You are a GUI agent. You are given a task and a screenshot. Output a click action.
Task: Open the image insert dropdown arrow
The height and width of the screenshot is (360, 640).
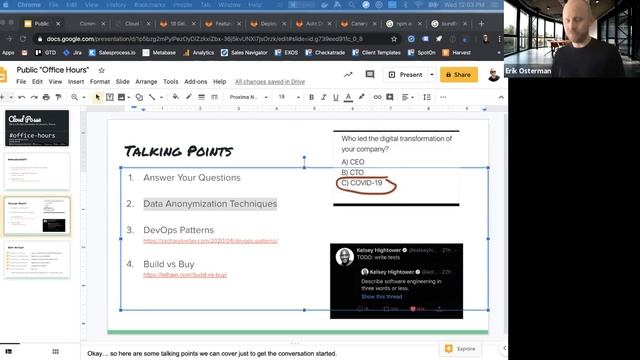[129, 97]
